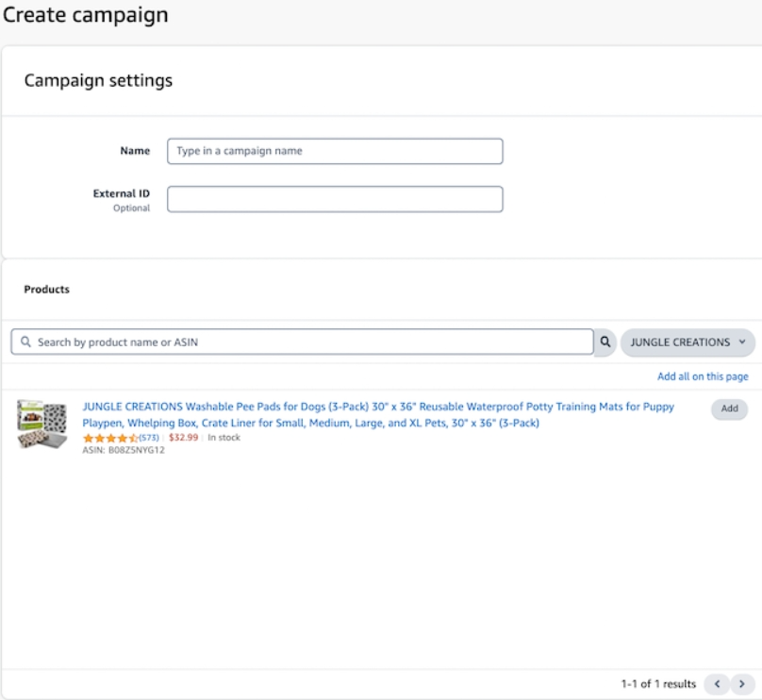The width and height of the screenshot is (762, 700).
Task: Go to the previous results page
Action: [x=717, y=683]
